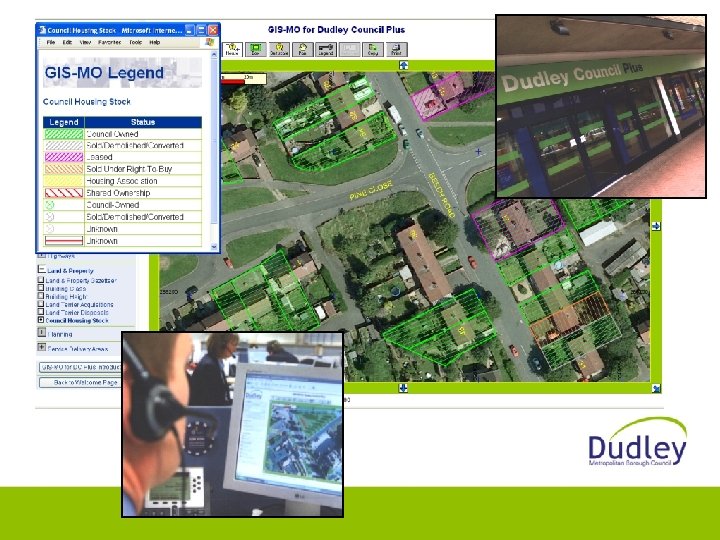Collapse the Land & Property group
The height and width of the screenshot is (540, 720).
pyautogui.click(x=41, y=270)
